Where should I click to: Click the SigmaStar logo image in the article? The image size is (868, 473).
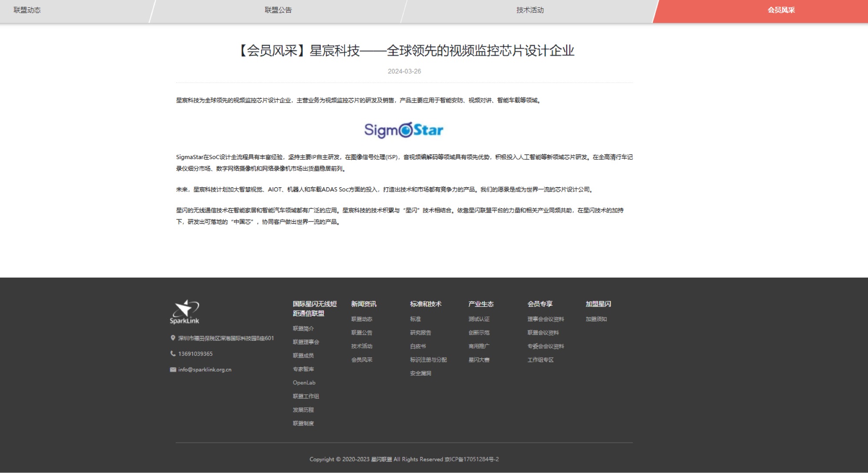point(404,130)
